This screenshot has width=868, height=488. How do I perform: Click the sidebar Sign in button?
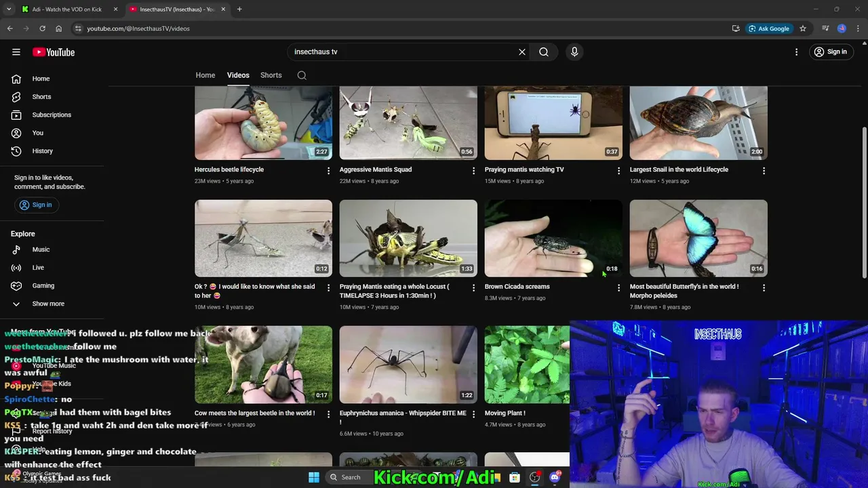[x=35, y=205]
